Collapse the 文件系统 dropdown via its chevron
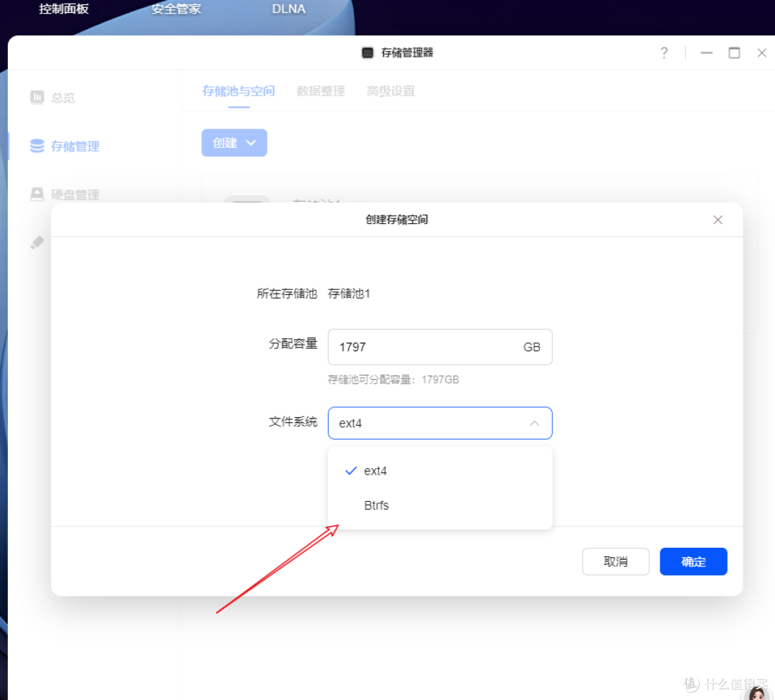 535,423
